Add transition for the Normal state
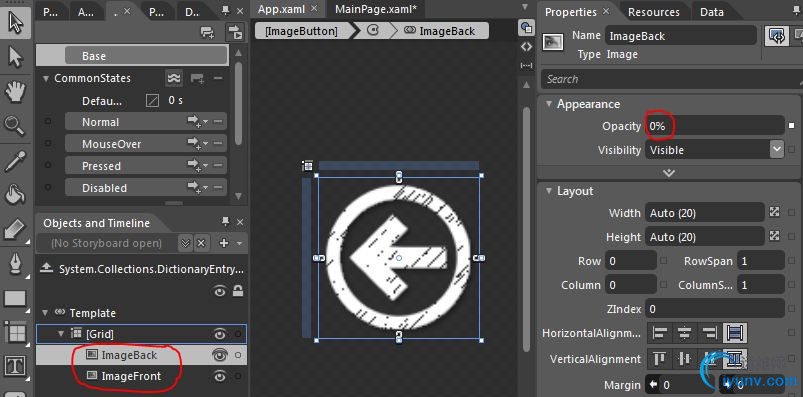The image size is (803, 397). 197,122
